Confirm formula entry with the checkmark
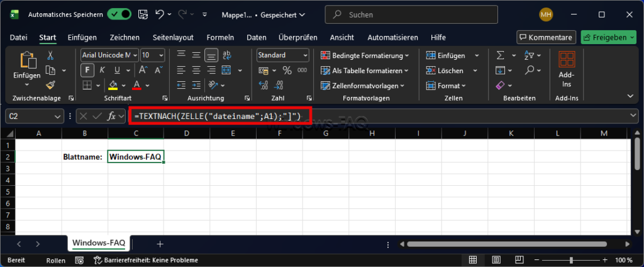 coord(97,116)
